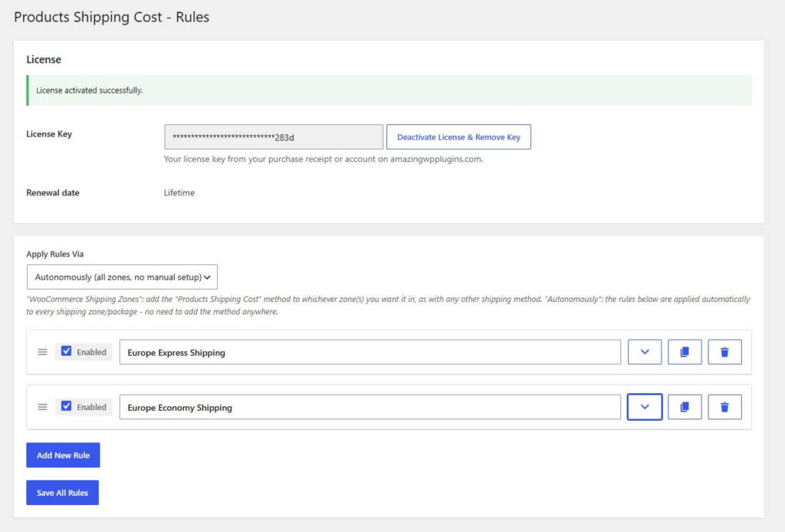The width and height of the screenshot is (785, 532).
Task: Grab the drag handle of Europe Express Shipping
Action: 43,352
